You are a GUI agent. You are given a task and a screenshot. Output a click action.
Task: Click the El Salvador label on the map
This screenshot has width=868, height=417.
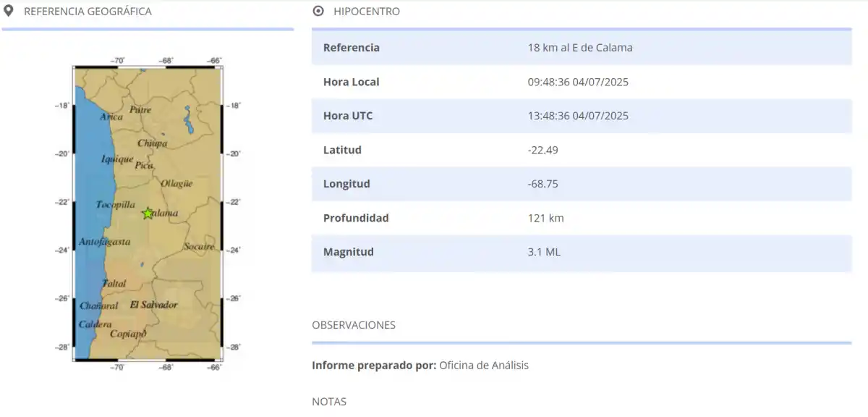[x=154, y=305]
